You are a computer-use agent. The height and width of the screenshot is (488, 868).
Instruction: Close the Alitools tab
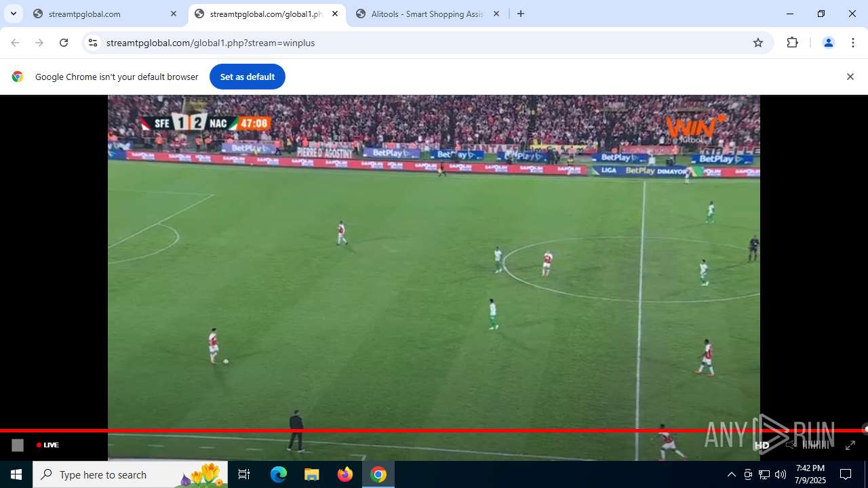point(496,14)
